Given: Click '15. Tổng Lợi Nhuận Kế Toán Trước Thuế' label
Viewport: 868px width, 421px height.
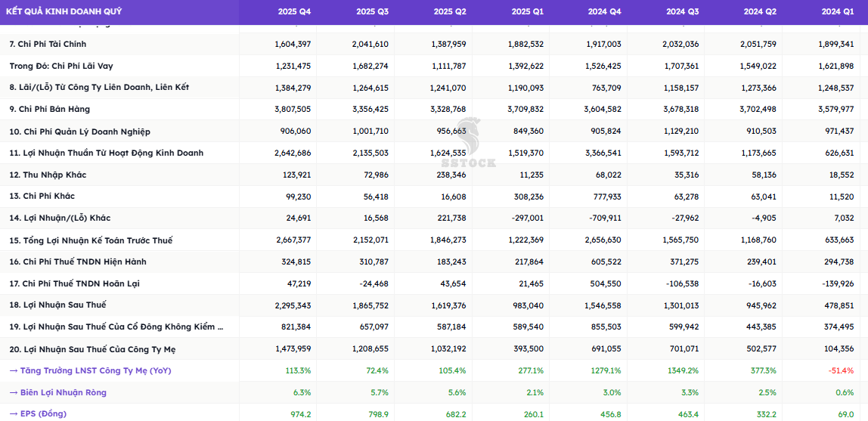Looking at the screenshot, I should coord(91,240).
